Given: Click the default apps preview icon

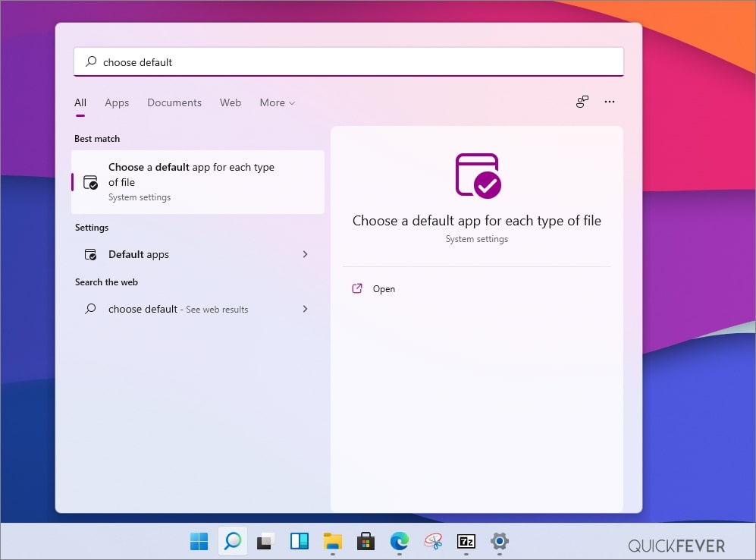Looking at the screenshot, I should tap(476, 175).
